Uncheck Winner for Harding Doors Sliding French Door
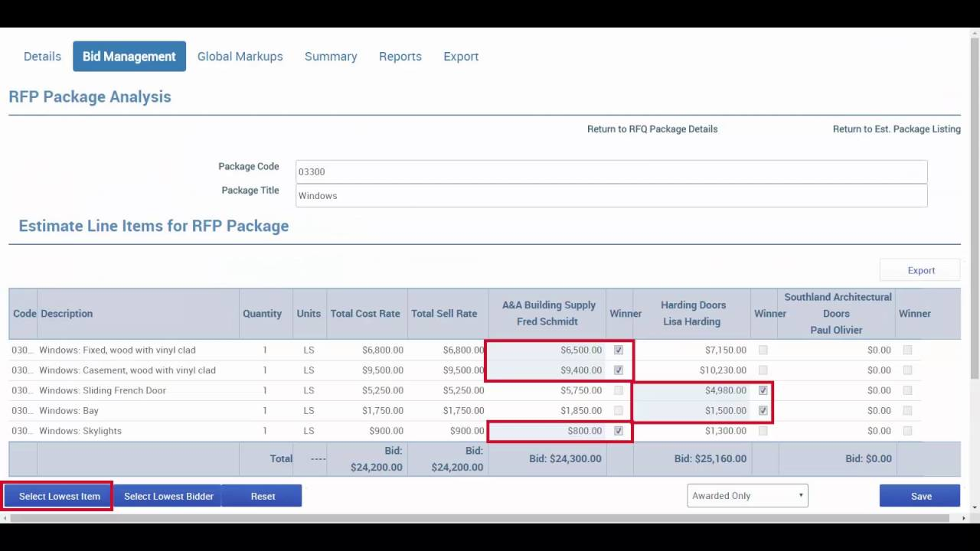Screen dimensions: 980x551 (763, 390)
